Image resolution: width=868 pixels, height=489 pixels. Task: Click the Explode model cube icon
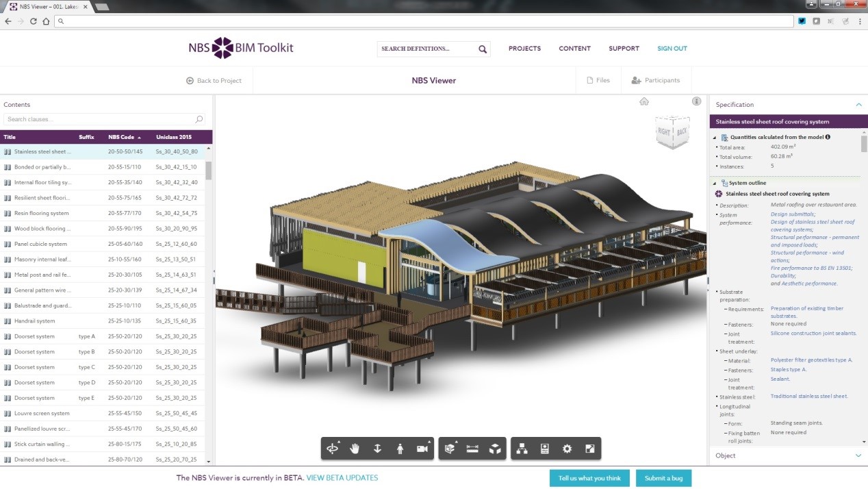pos(496,448)
